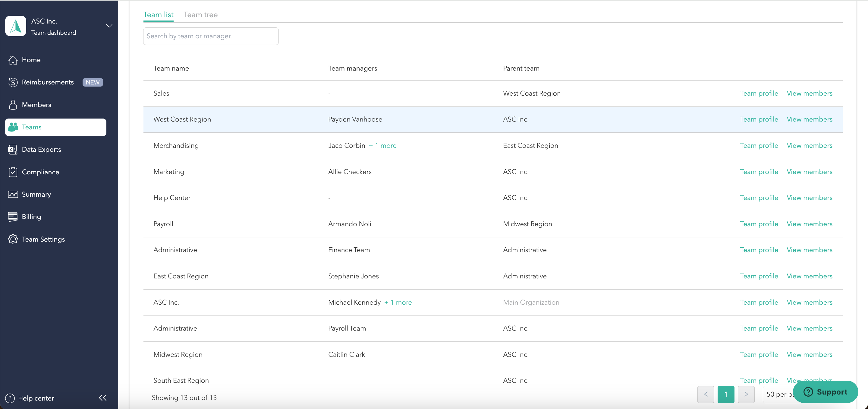The height and width of the screenshot is (409, 868).
Task: Collapse sidebar with double chevron
Action: [103, 398]
